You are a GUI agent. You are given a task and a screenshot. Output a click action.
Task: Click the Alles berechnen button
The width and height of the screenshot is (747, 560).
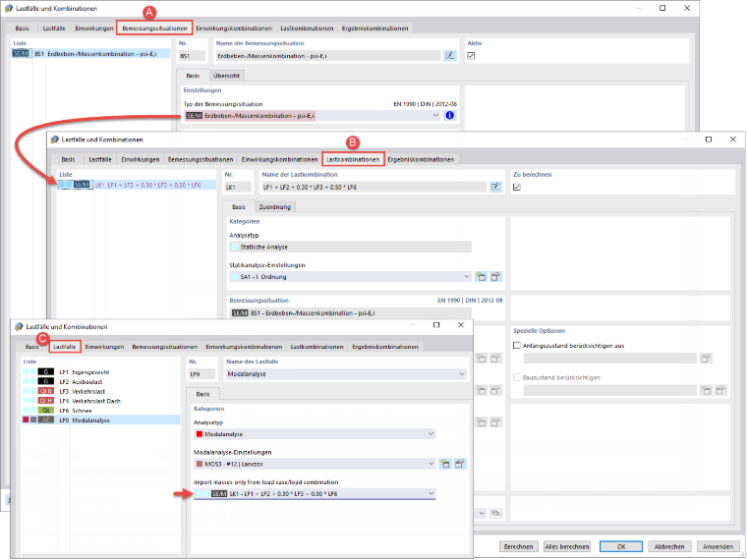coord(567,546)
